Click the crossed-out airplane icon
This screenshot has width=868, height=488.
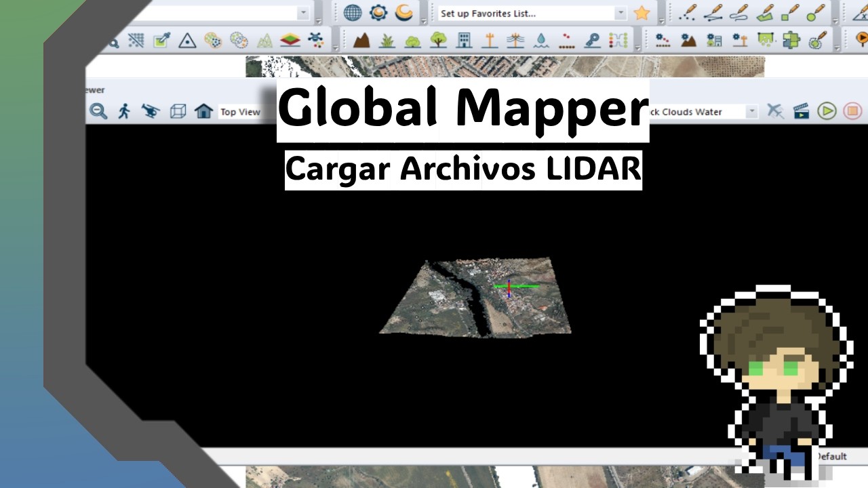(775, 111)
